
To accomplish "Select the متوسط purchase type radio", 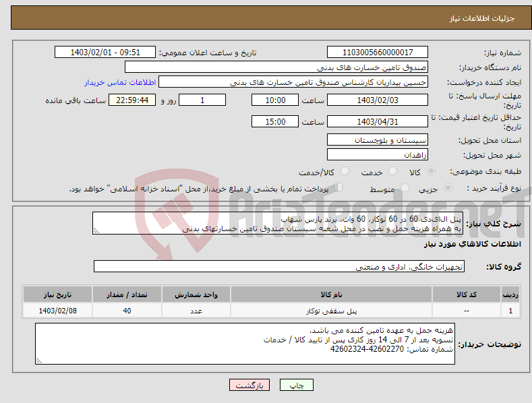I will [x=405, y=188].
